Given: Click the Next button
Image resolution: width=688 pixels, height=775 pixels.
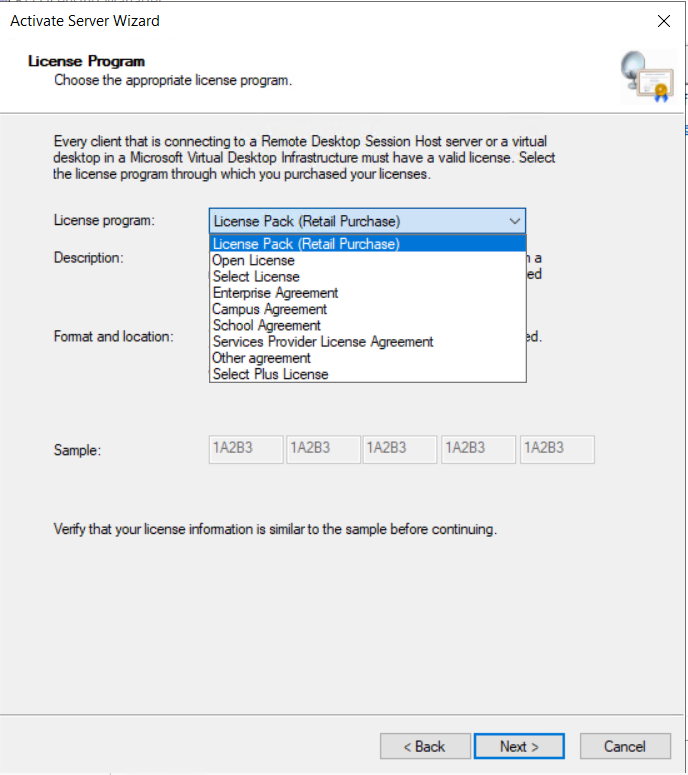Looking at the screenshot, I should (519, 746).
